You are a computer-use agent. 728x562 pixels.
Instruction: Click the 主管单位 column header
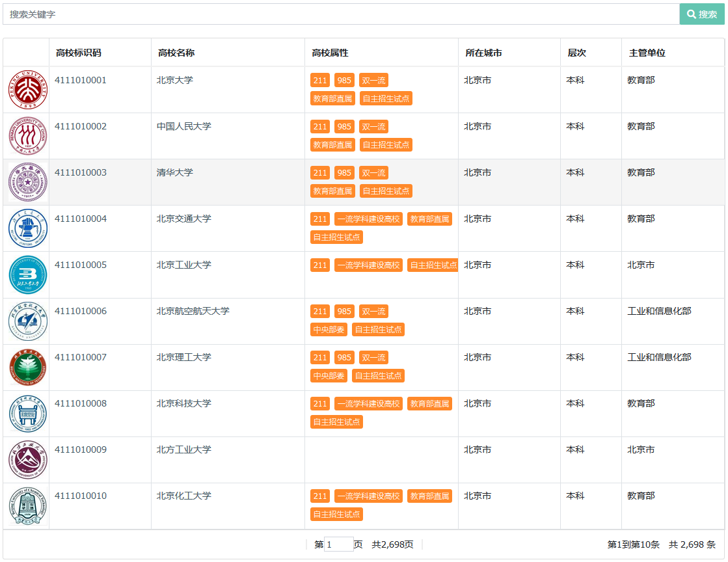coord(647,53)
